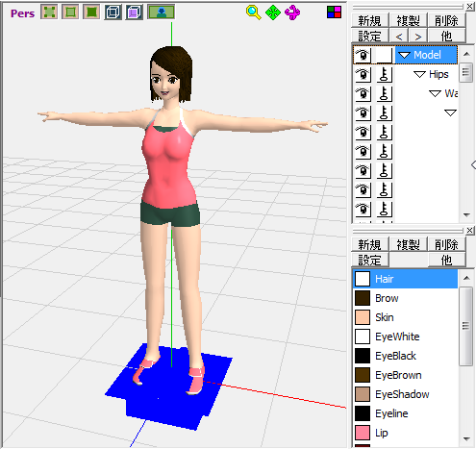Select the green pan view icon
Screen dimensions: 476x449
pos(273,12)
